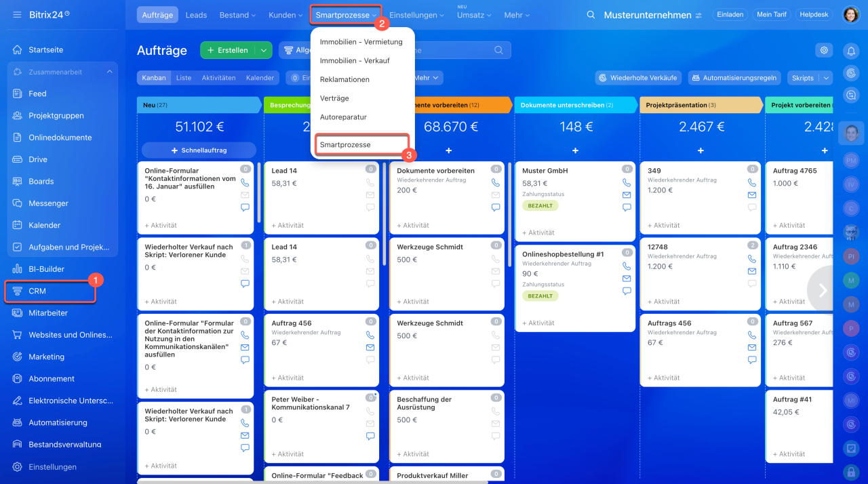Expand the Einstellungen top menu dropdown
The image size is (868, 484).
pyautogui.click(x=416, y=15)
